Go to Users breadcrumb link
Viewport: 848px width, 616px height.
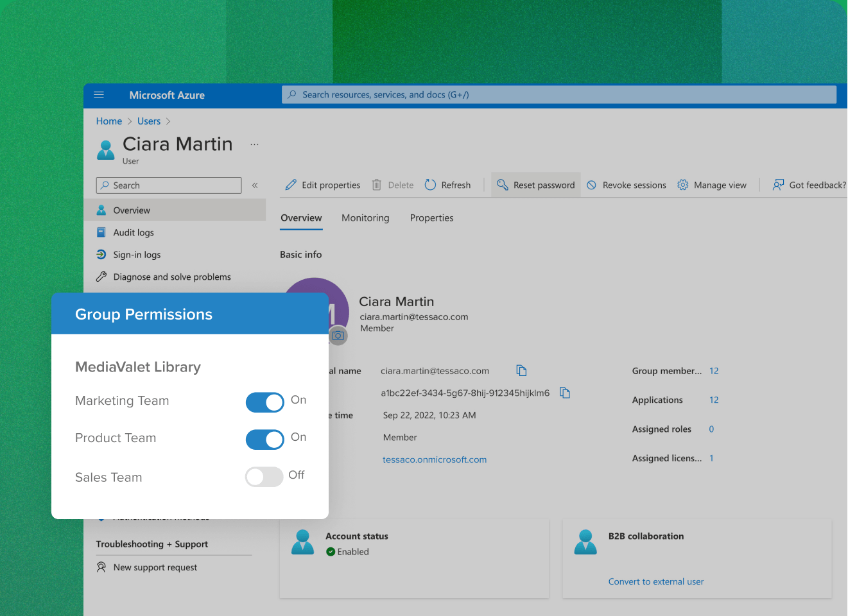coord(149,121)
